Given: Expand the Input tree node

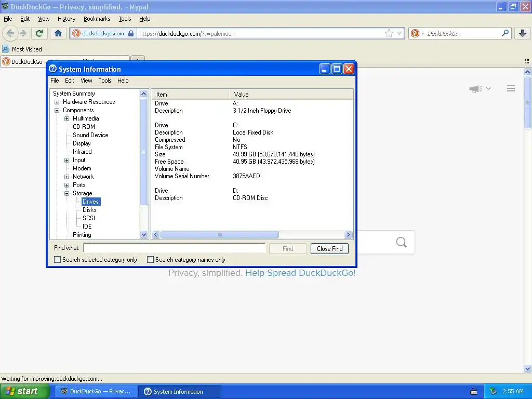Looking at the screenshot, I should click(x=67, y=160).
